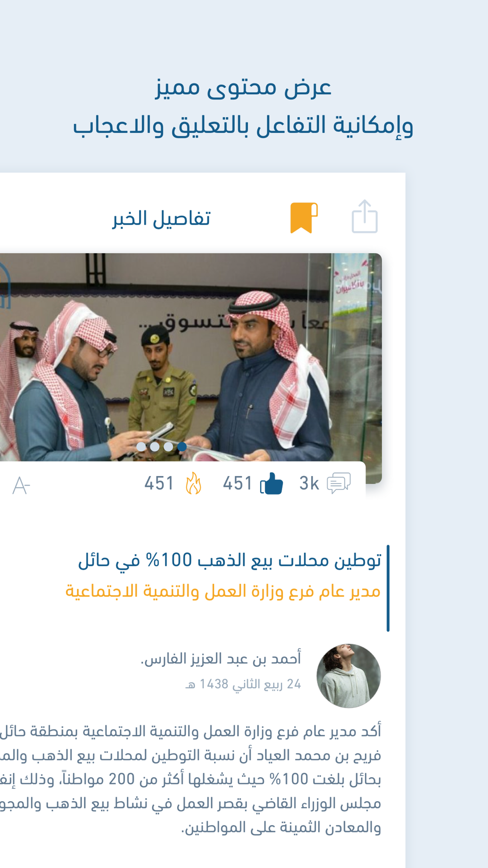Select the active blue carousel dot
488x868 pixels.
pos(182,446)
